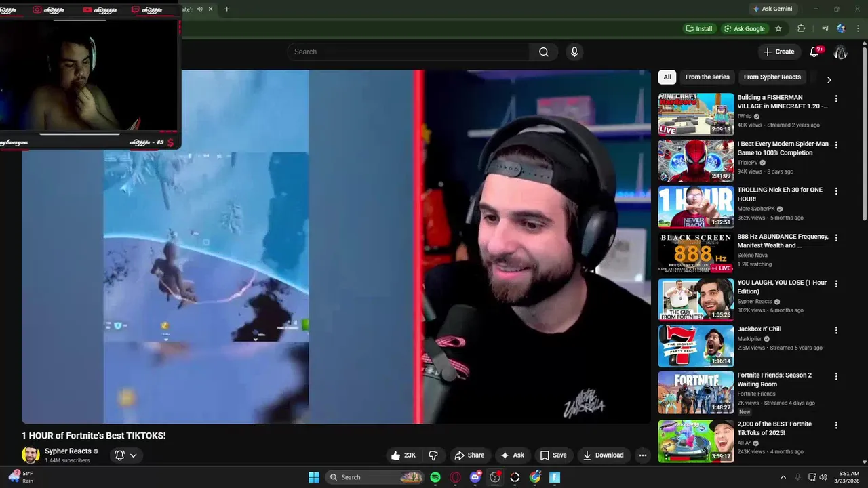This screenshot has height=488, width=868.
Task: Open the Sypher Reacts channel name link
Action: click(68, 451)
